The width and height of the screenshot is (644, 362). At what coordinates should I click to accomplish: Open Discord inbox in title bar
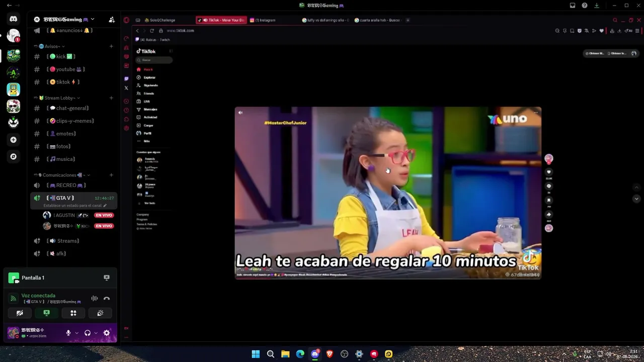pyautogui.click(x=573, y=6)
